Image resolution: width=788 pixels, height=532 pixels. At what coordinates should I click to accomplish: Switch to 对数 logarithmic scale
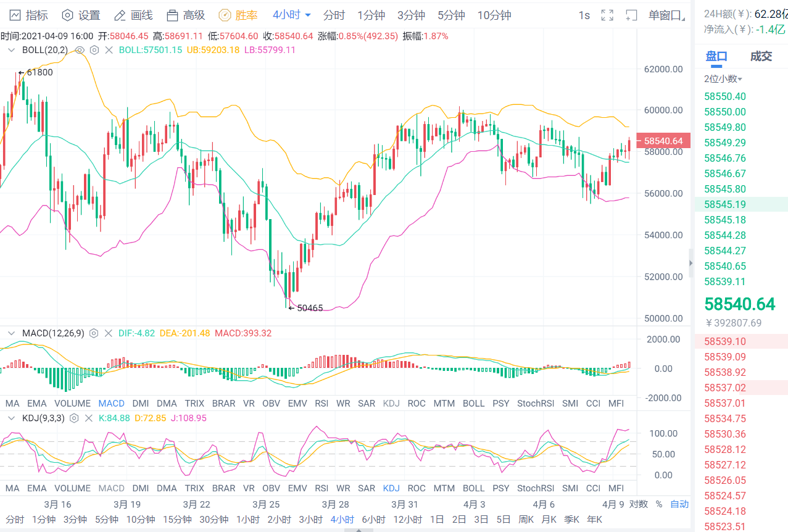(x=638, y=504)
